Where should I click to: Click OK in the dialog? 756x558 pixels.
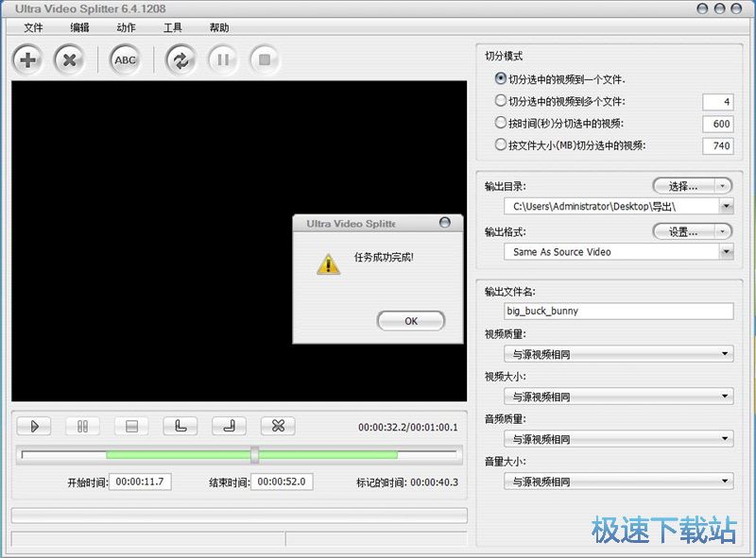[x=411, y=321]
